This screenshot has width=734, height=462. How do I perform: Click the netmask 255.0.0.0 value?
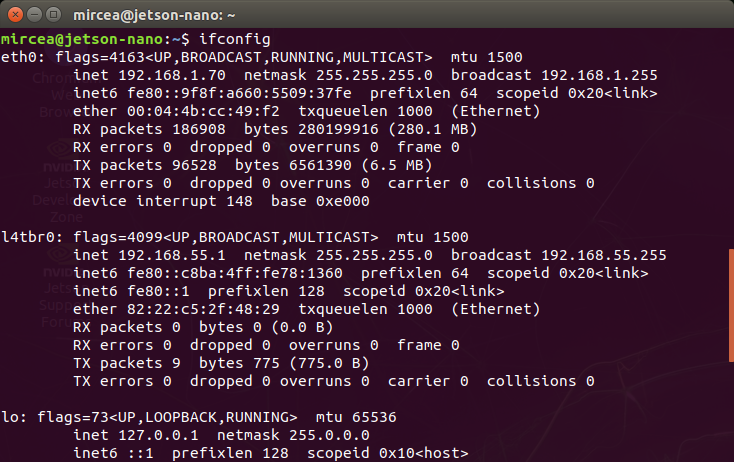(x=329, y=435)
